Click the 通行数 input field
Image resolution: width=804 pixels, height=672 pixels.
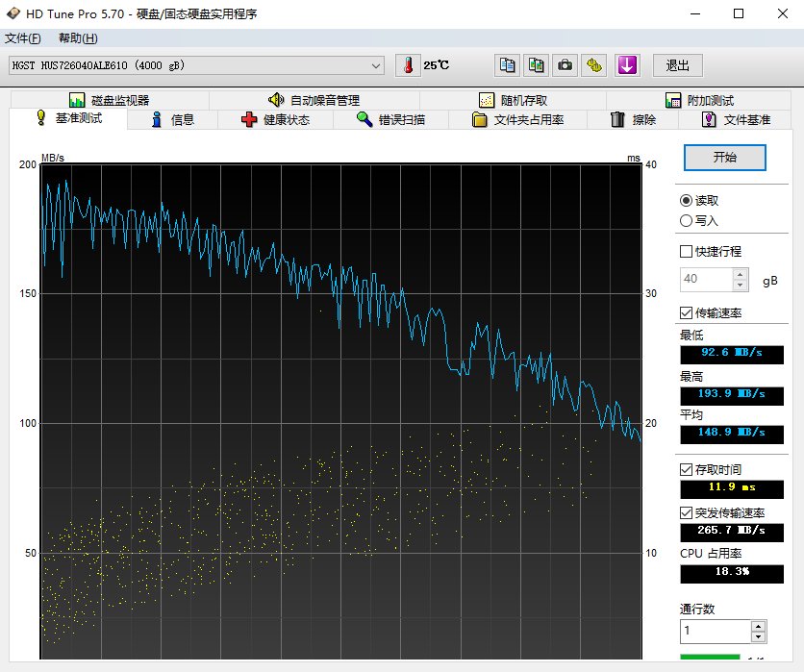(x=716, y=632)
